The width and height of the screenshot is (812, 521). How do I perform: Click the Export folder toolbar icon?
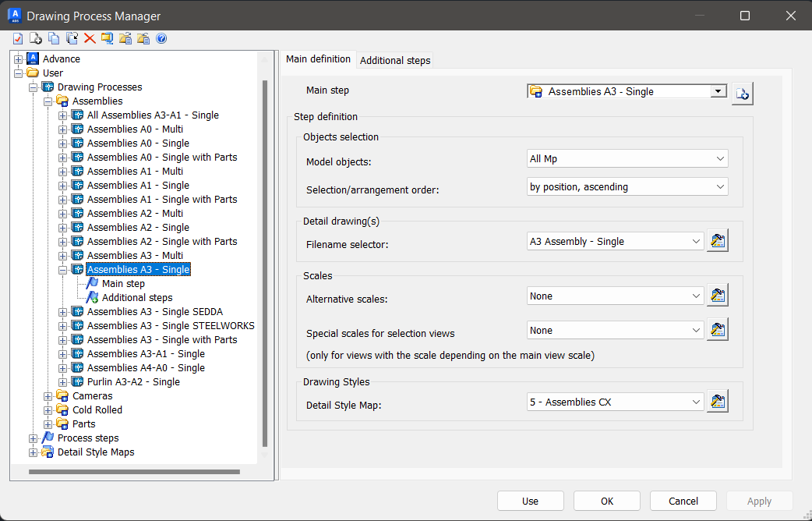pyautogui.click(x=143, y=38)
